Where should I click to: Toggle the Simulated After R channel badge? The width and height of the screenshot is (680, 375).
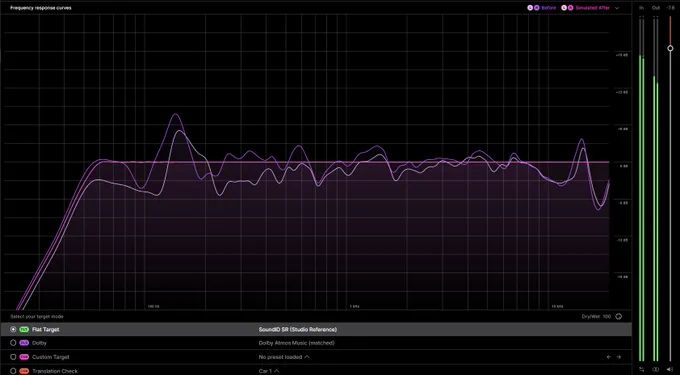point(570,8)
